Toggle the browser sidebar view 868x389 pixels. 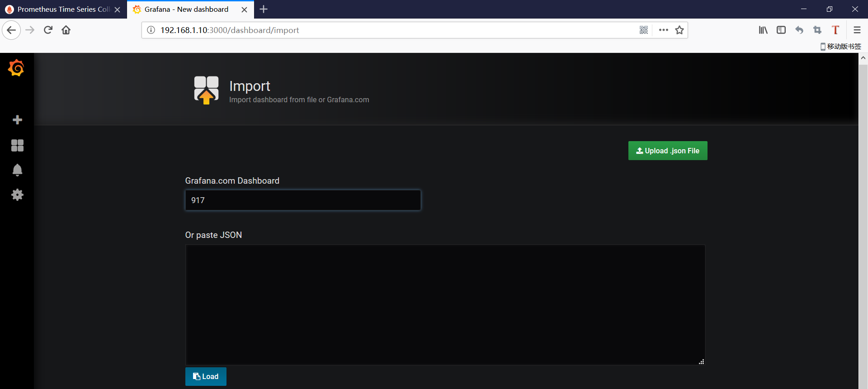(781, 30)
